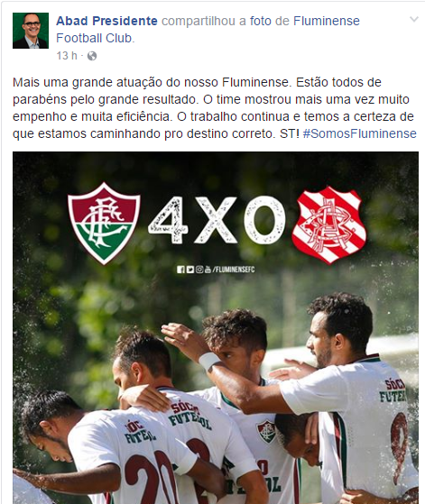Click the public globe privacy icon
Viewport: 425px width, 504px height.
point(92,56)
